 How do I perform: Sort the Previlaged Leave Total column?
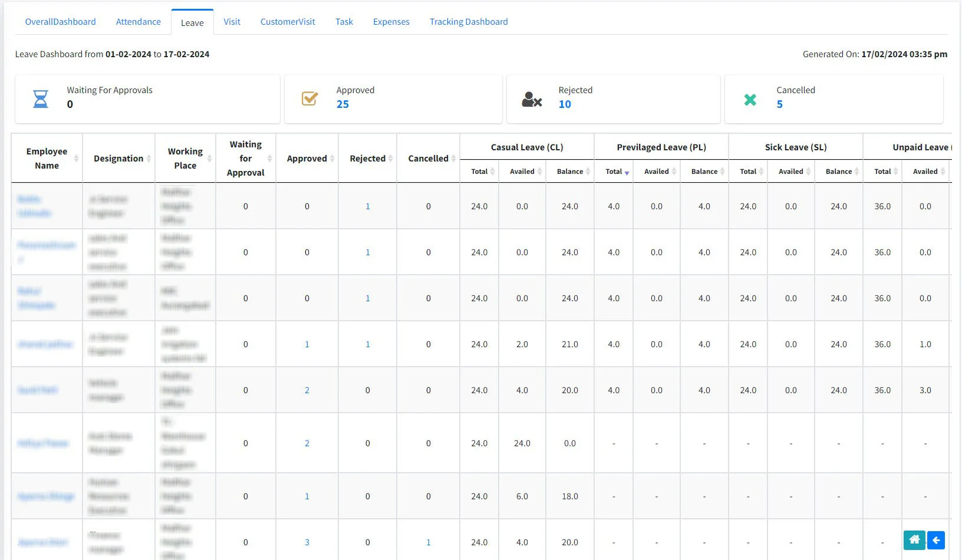(x=627, y=172)
